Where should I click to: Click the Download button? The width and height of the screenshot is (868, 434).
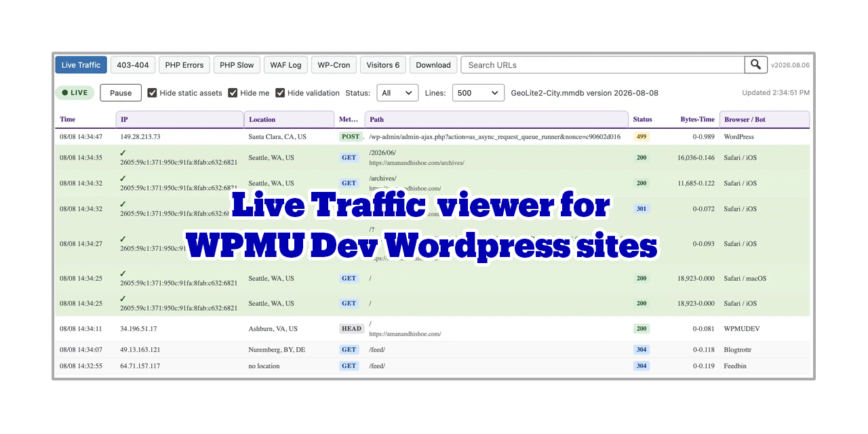click(433, 65)
